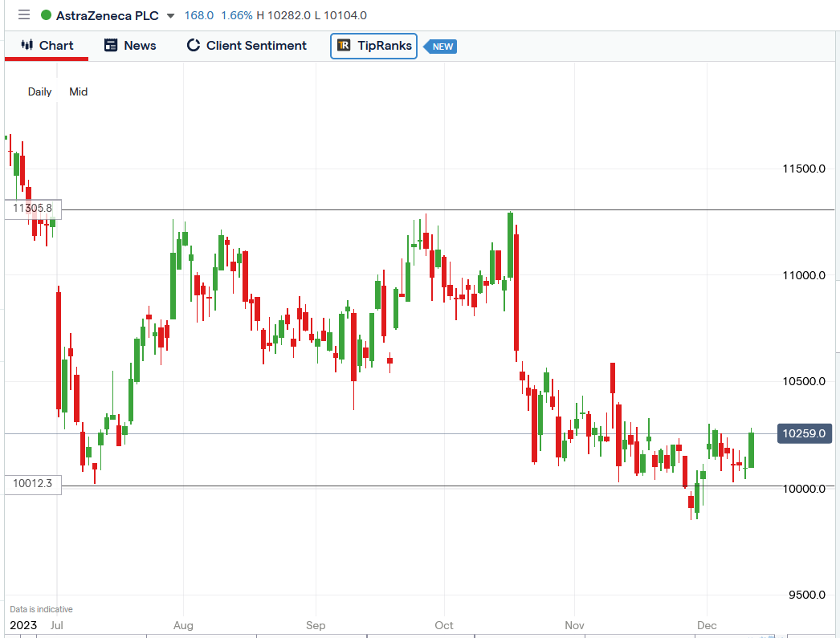Click the 11000.0 price axis label
The image size is (840, 638).
point(804,275)
